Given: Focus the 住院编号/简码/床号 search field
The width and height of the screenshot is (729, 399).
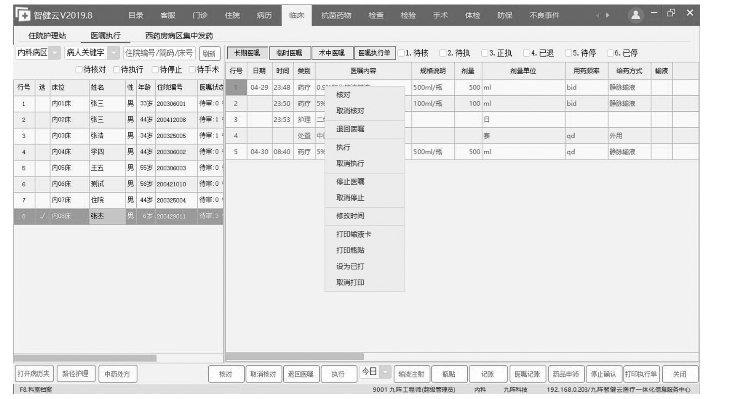Looking at the screenshot, I should (159, 53).
